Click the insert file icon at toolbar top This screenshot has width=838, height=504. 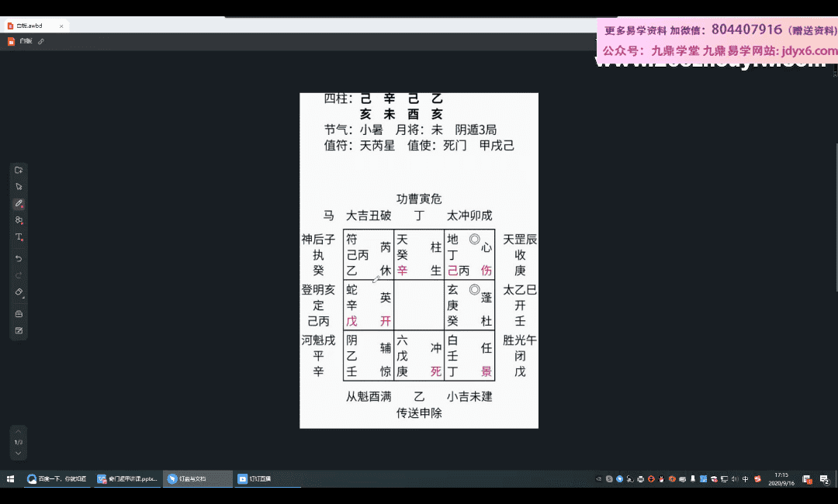click(19, 170)
